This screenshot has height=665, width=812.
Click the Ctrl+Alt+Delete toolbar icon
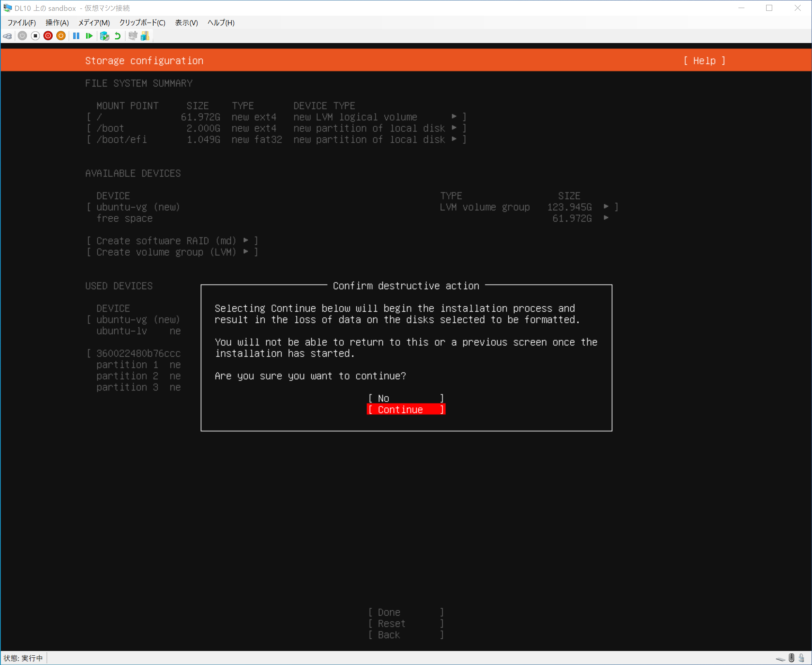[8, 36]
